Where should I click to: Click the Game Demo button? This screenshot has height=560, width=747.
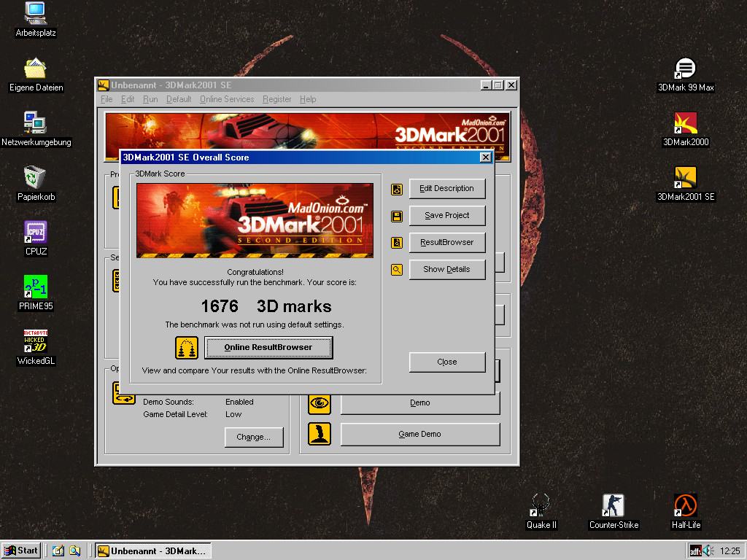tap(420, 435)
